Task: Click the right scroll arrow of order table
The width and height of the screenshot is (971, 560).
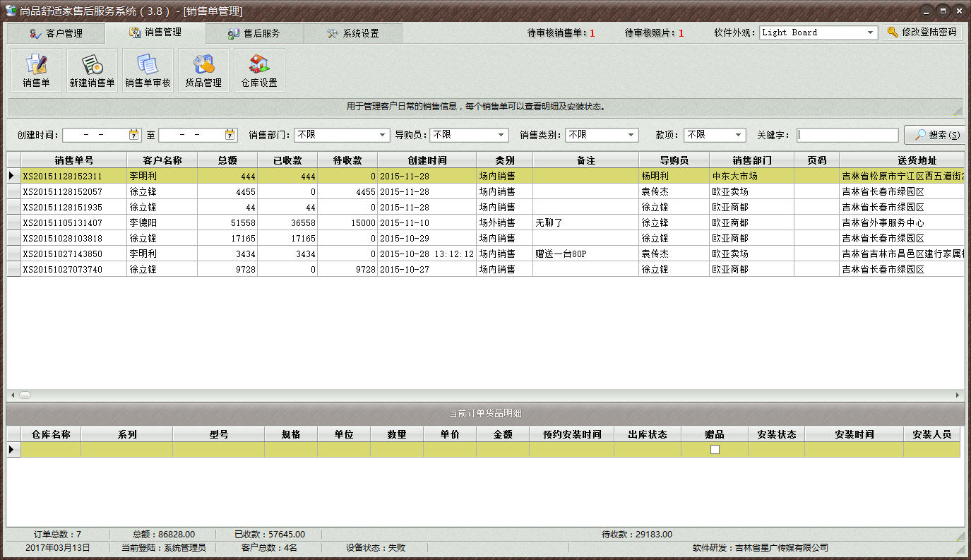Action: 958,395
